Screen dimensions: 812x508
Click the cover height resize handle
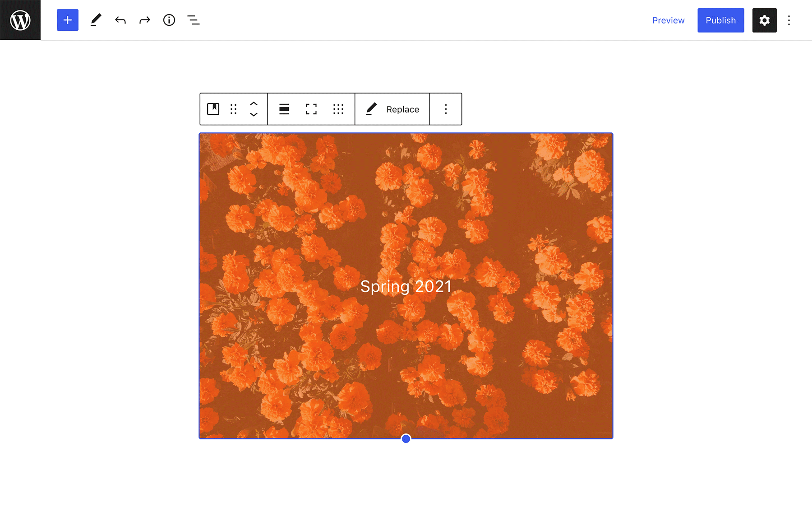[406, 438]
